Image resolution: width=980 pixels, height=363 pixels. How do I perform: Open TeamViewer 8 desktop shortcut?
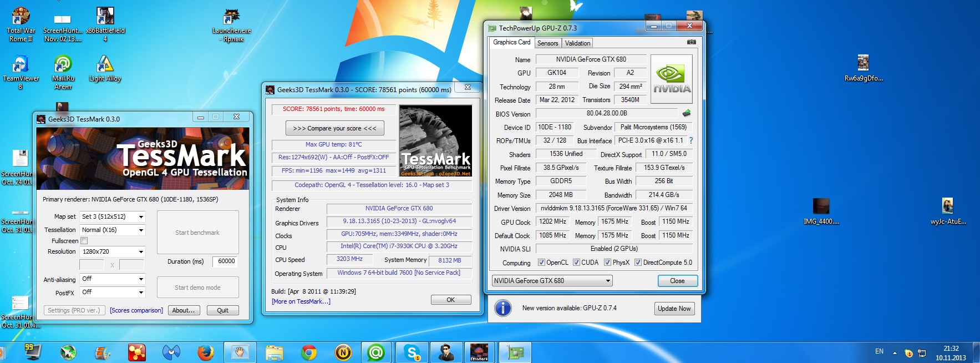[21, 65]
